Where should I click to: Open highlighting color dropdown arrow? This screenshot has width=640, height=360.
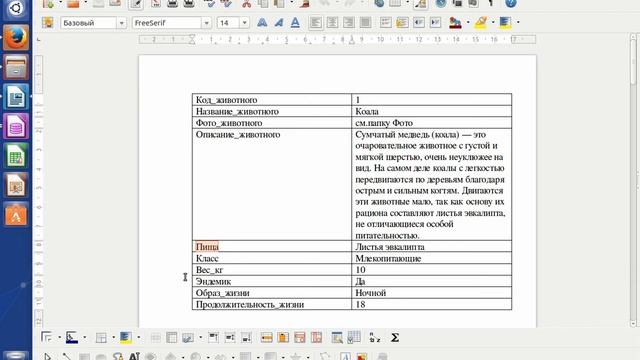(x=493, y=22)
